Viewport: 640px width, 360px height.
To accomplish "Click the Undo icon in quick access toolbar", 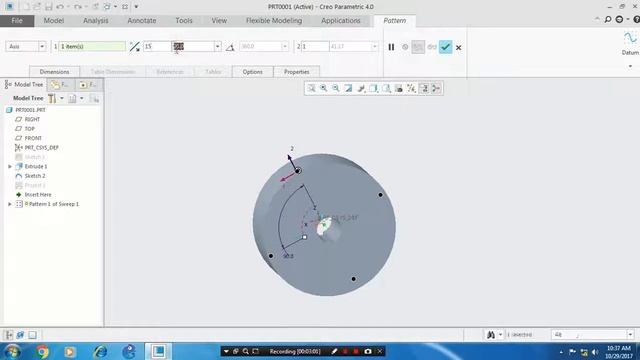I will coord(60,7).
